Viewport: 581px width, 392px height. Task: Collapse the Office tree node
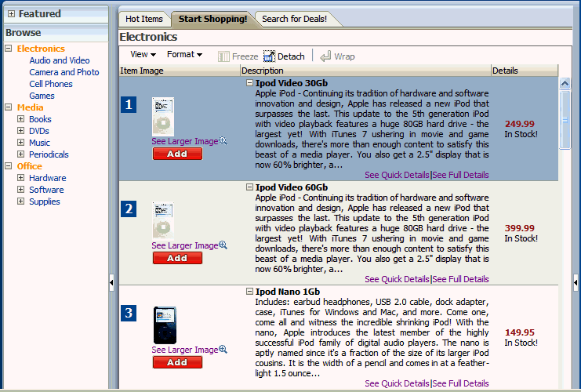coord(9,166)
